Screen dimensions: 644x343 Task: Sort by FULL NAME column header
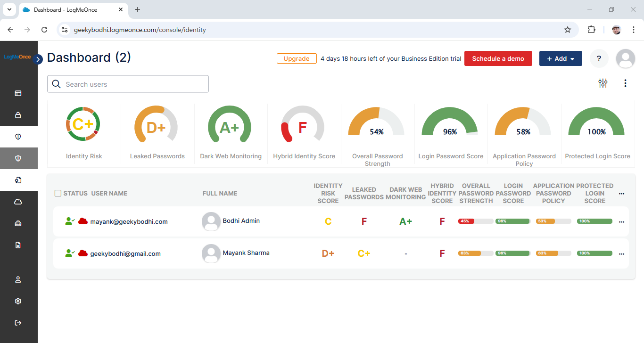tap(220, 193)
